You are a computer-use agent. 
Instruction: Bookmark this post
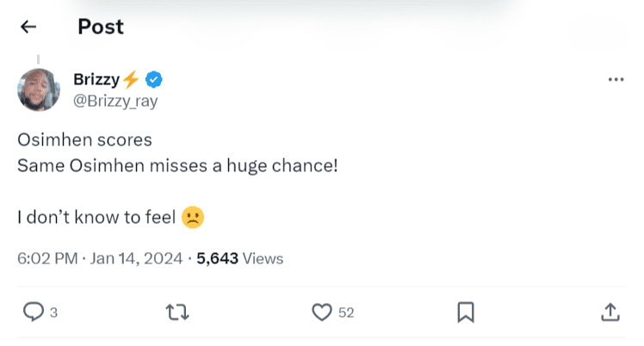(465, 312)
